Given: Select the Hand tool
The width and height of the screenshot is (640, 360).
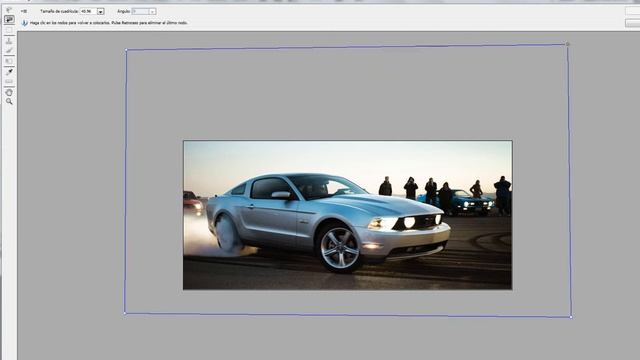Looking at the screenshot, I should (9, 93).
